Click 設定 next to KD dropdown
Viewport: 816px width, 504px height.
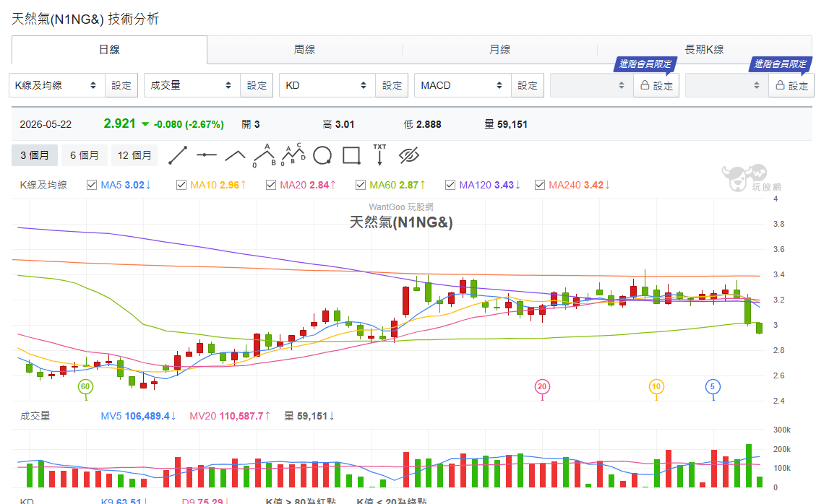(x=392, y=85)
